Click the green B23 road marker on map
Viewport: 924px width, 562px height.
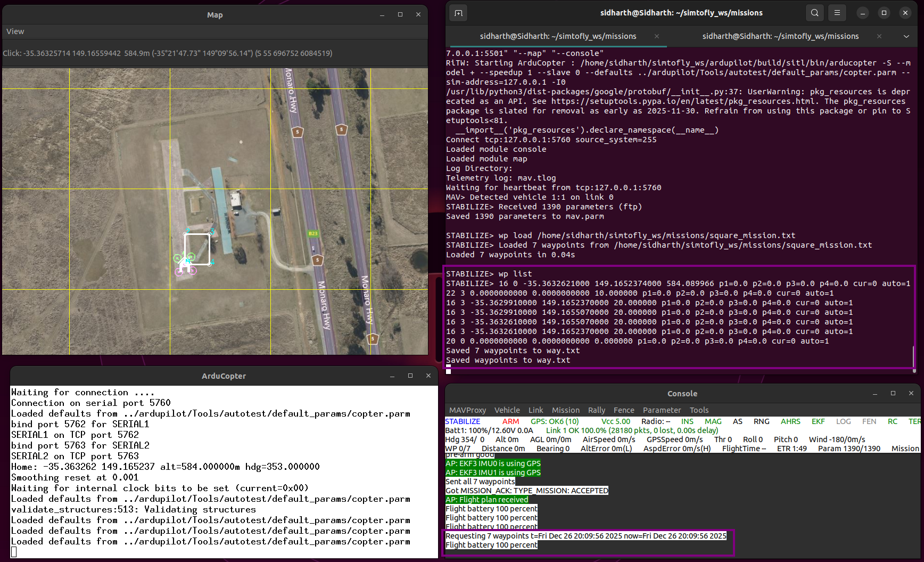(x=313, y=233)
